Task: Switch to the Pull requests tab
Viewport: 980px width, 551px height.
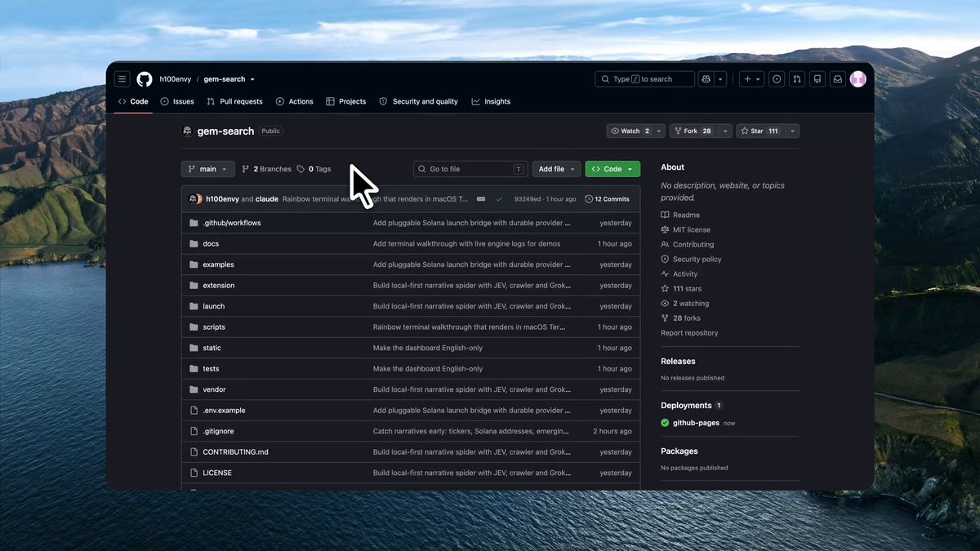Action: tap(235, 101)
